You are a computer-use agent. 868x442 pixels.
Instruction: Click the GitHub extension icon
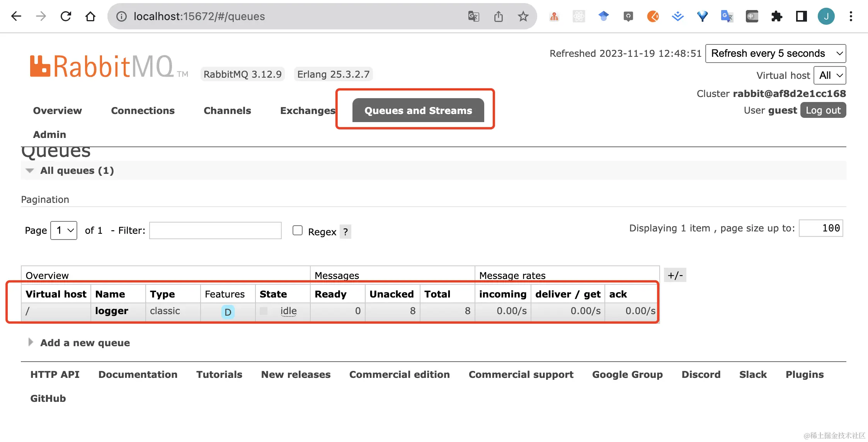click(x=628, y=16)
